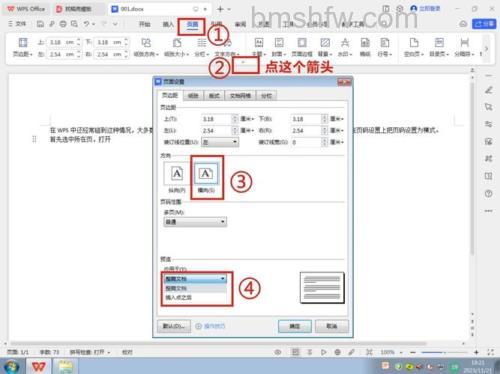Open the zoom percentage 100% dropdown
Screen dimensions: 500x374
391,352
